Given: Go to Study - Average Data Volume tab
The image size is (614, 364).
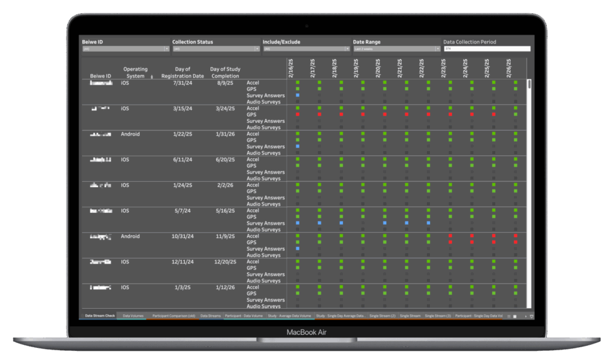Looking at the screenshot, I should (289, 315).
